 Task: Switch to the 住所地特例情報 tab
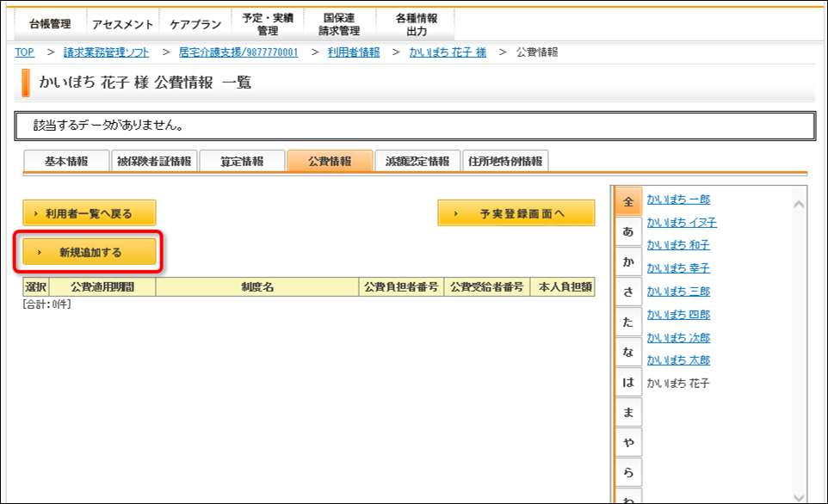(505, 161)
